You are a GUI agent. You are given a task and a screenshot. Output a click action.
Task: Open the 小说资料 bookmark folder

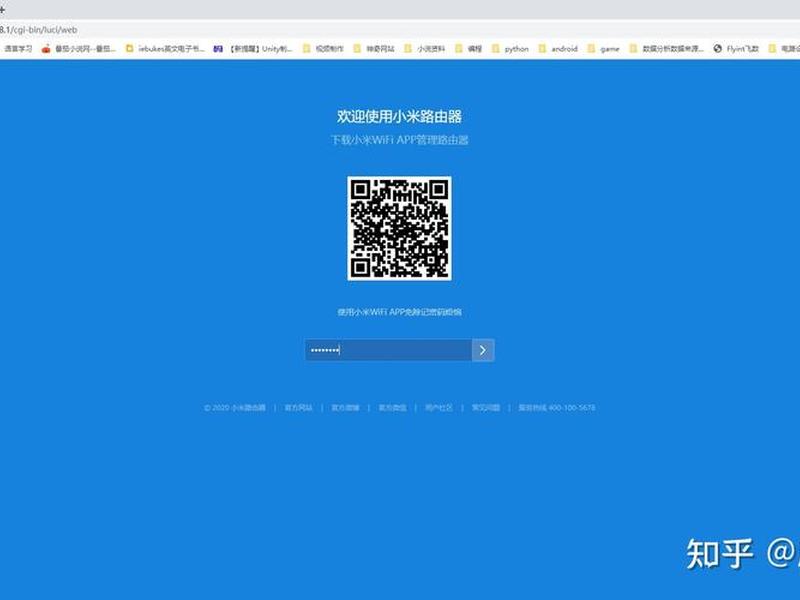pyautogui.click(x=424, y=49)
